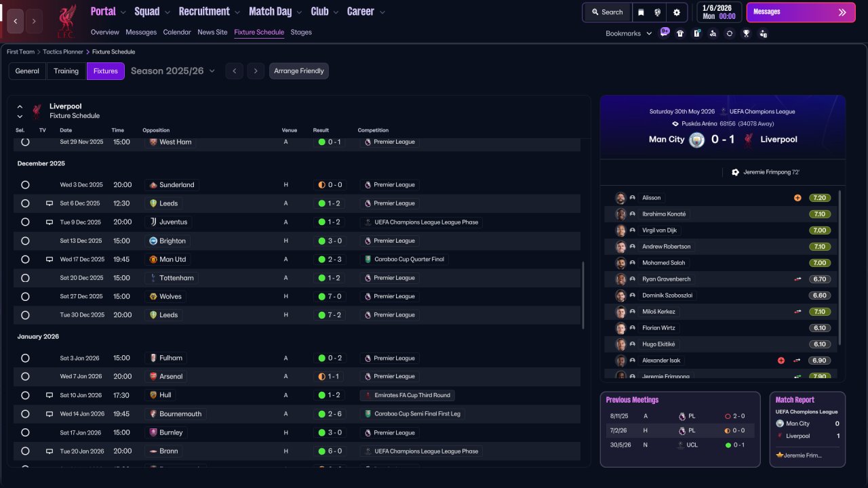The width and height of the screenshot is (868, 488).
Task: Click the shirt icon in bookmarks bar
Action: [680, 33]
